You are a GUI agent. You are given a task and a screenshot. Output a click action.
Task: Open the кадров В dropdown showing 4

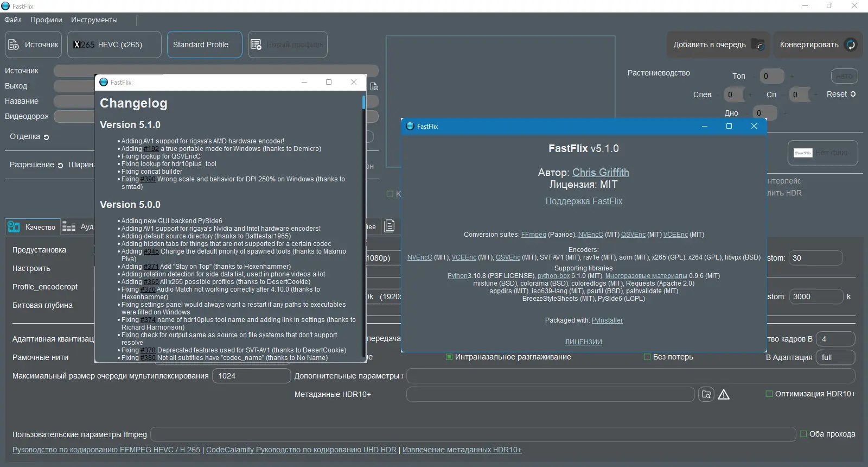835,339
